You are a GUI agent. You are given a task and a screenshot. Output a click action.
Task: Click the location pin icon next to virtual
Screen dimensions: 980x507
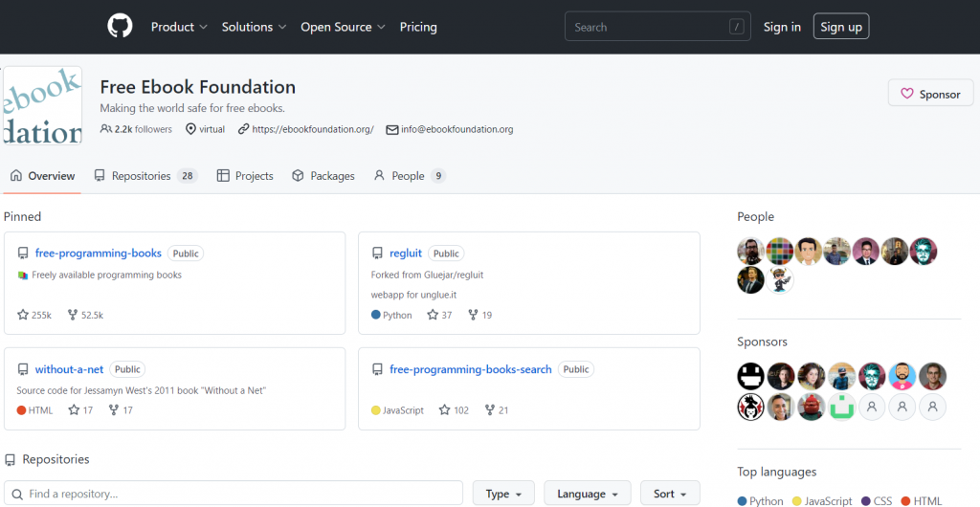190,129
